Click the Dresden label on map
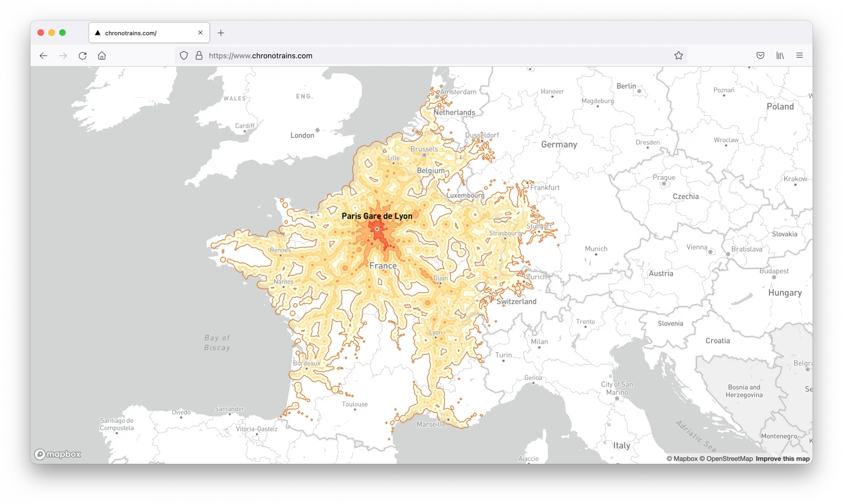 click(647, 142)
